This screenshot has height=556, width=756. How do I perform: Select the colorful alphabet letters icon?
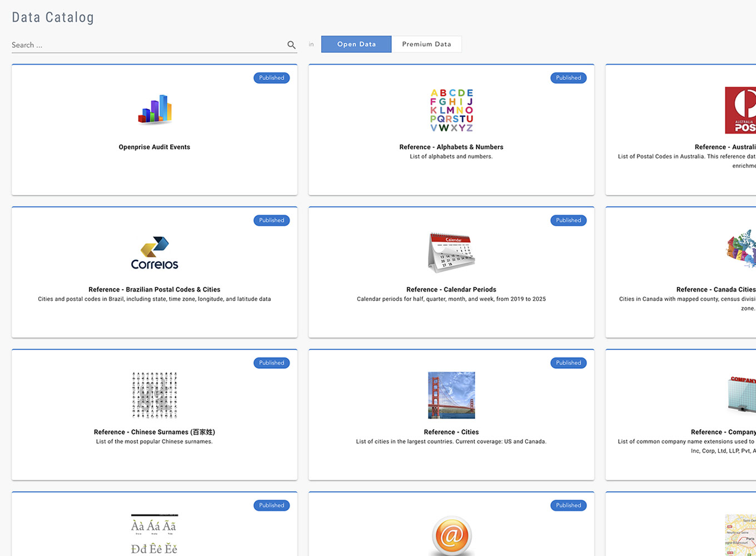click(x=451, y=110)
